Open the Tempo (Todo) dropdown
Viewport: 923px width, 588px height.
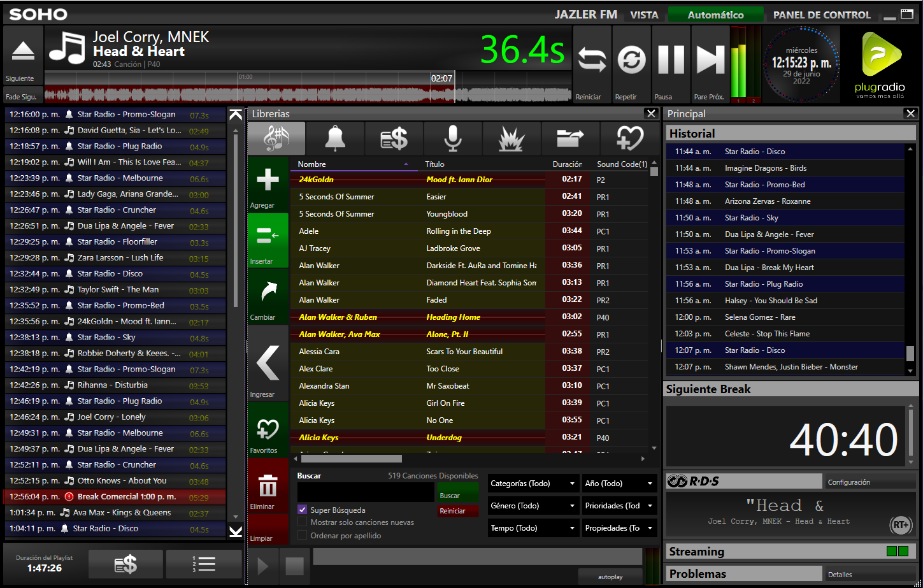point(534,528)
